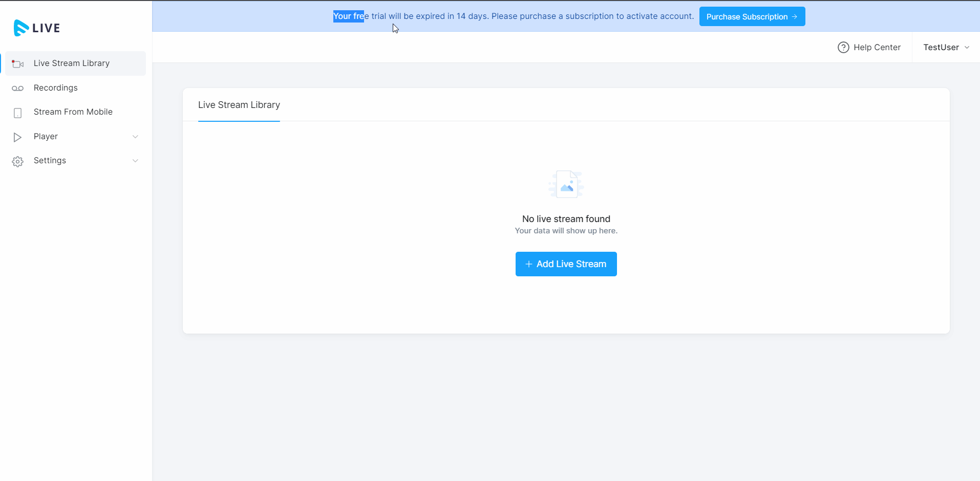The height and width of the screenshot is (481, 980).
Task: Open the Help Center link text
Action: (x=877, y=48)
